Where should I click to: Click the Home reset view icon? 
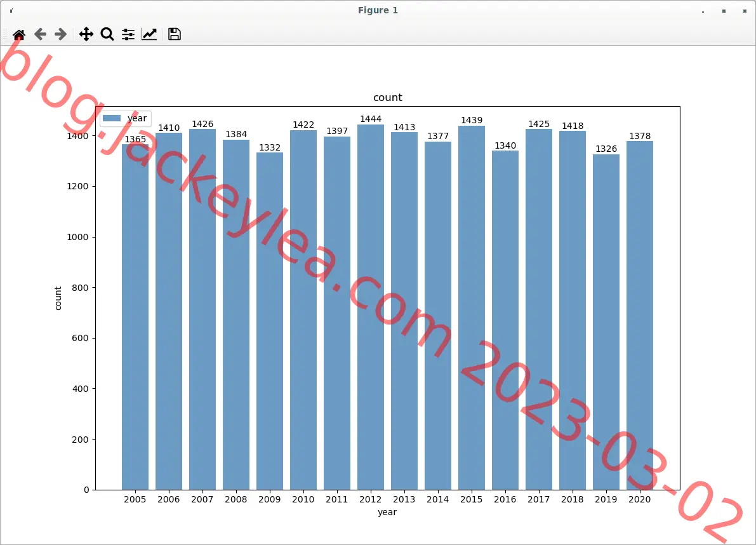19,34
